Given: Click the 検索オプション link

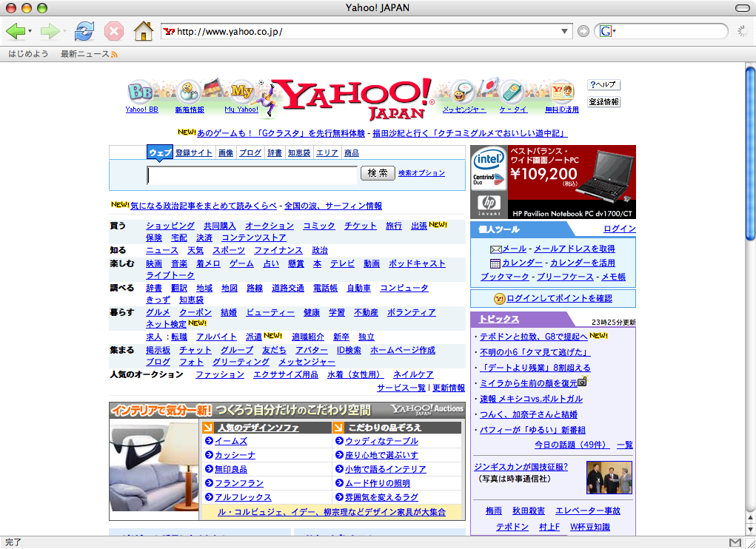Looking at the screenshot, I should 422,173.
